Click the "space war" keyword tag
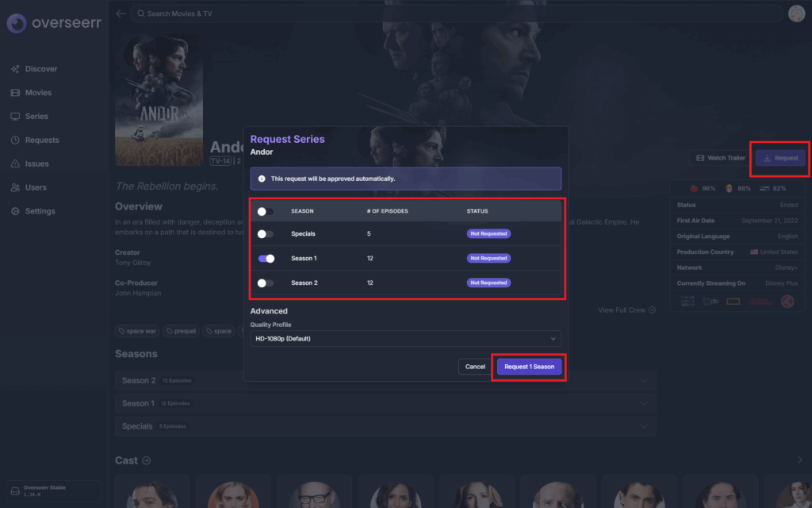The height and width of the screenshot is (508, 812). 137,331
